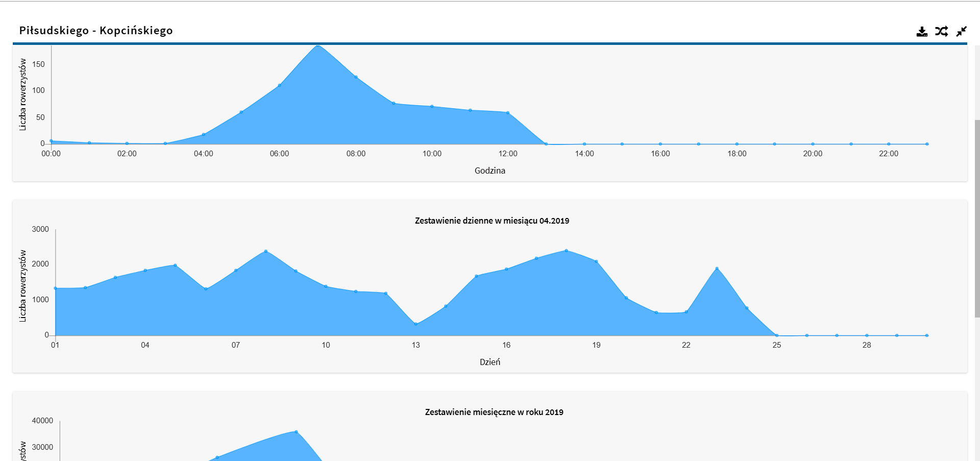
Task: Select the daily chart peak at day 18
Action: coord(567,251)
